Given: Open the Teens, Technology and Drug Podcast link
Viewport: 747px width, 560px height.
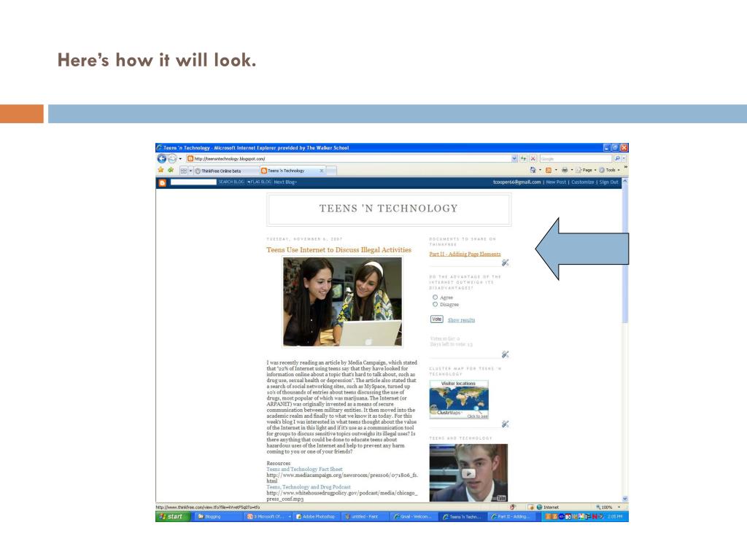Looking at the screenshot, I should pos(309,487).
